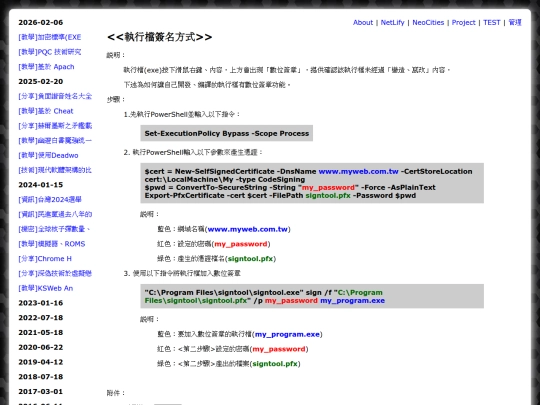Click blue my_program.exe in 藍色 explanation line

click(x=287, y=334)
